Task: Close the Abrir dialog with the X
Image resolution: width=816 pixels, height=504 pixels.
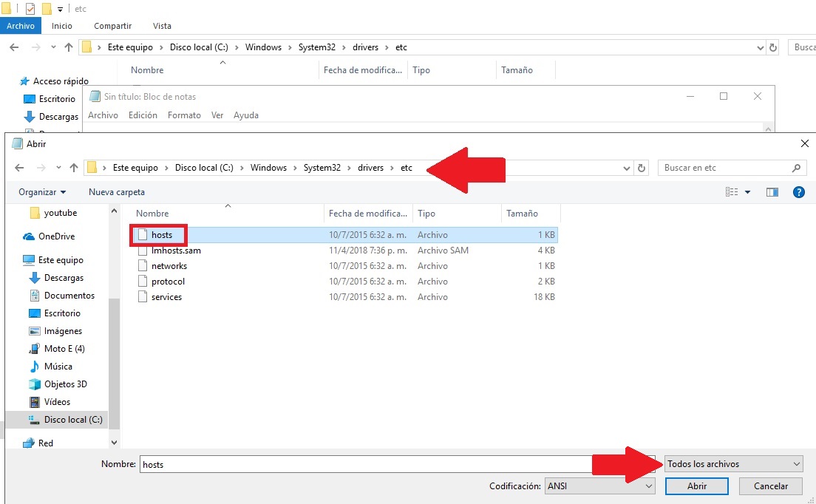Action: click(805, 143)
